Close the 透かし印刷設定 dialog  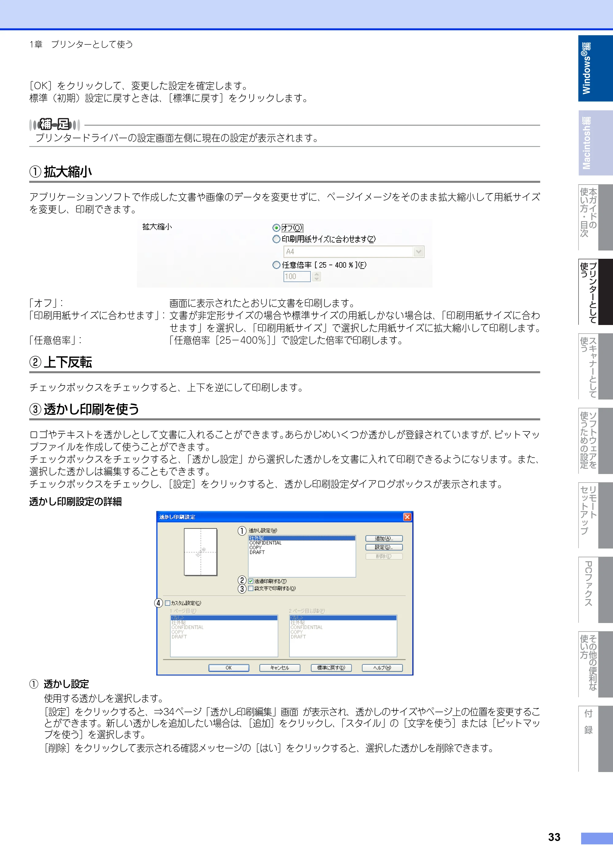click(x=407, y=517)
